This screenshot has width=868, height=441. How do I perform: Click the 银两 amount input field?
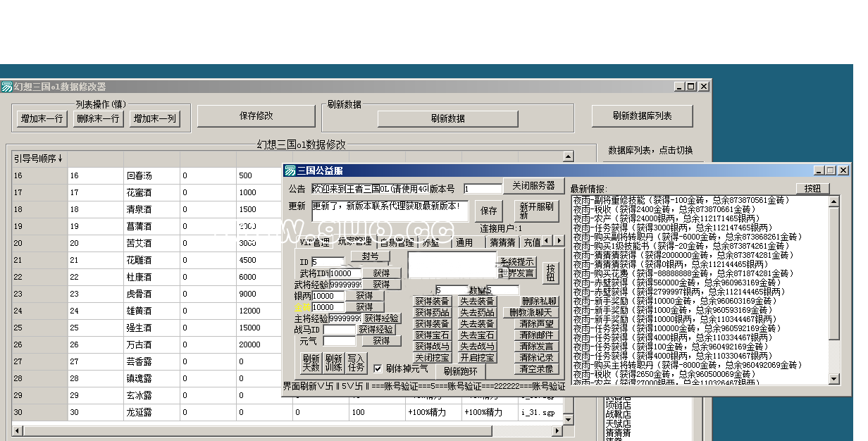click(x=328, y=296)
